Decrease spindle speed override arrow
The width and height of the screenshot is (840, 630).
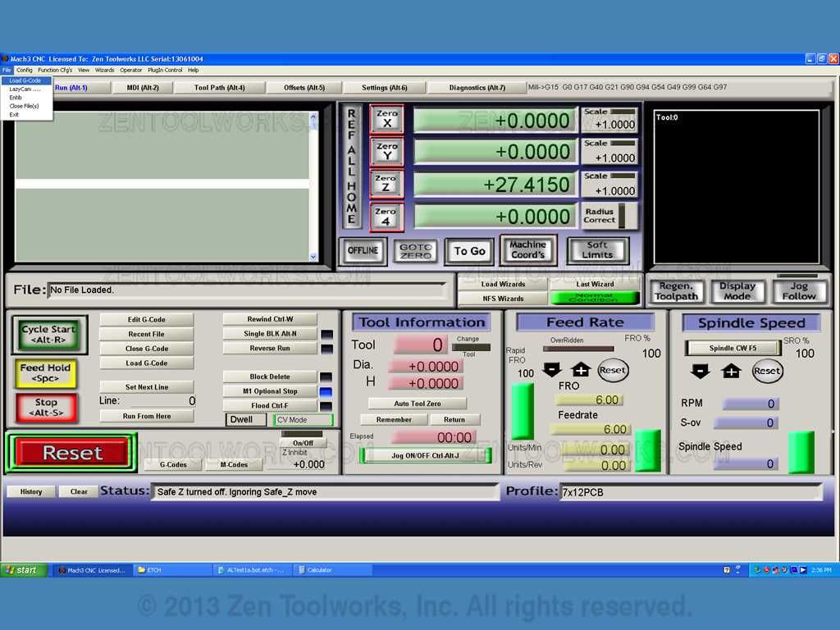[x=701, y=371]
